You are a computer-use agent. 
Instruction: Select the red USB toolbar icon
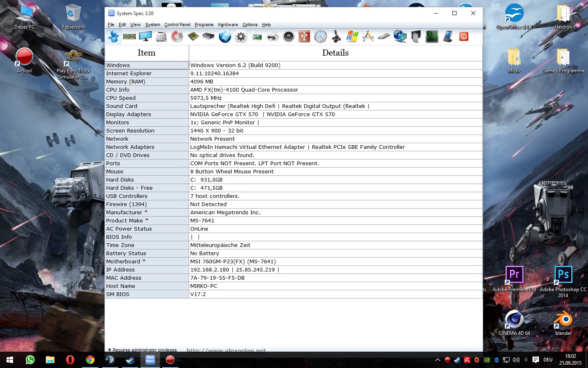click(304, 36)
